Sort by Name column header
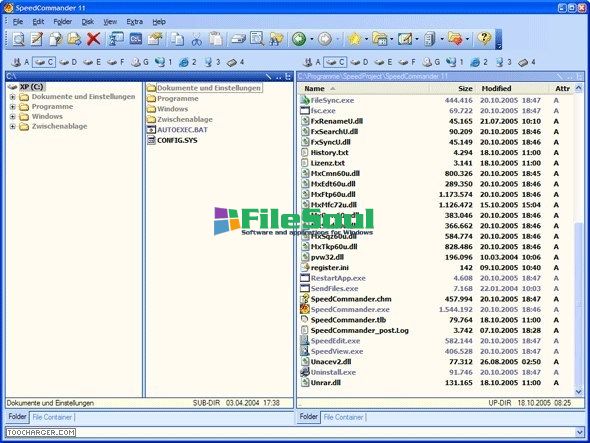590x443 pixels. click(x=363, y=89)
